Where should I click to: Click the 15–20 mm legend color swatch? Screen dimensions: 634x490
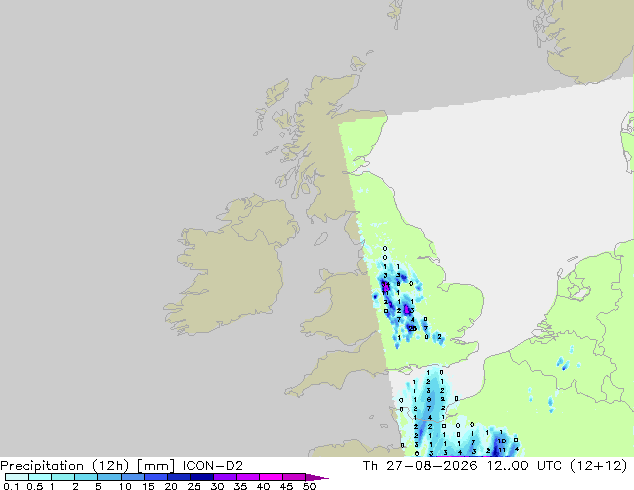point(155,477)
